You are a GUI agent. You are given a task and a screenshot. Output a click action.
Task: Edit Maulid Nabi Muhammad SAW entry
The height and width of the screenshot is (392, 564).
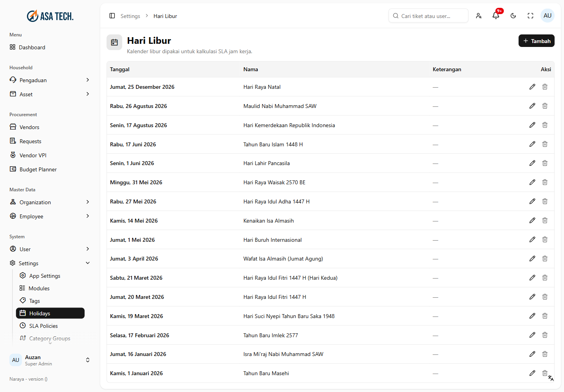click(x=532, y=106)
